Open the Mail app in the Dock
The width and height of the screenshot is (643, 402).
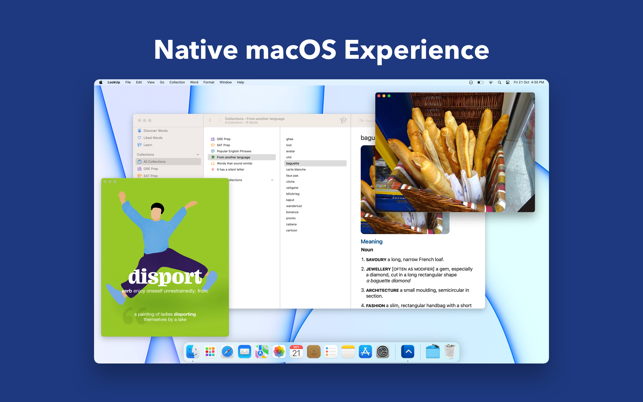(244, 352)
